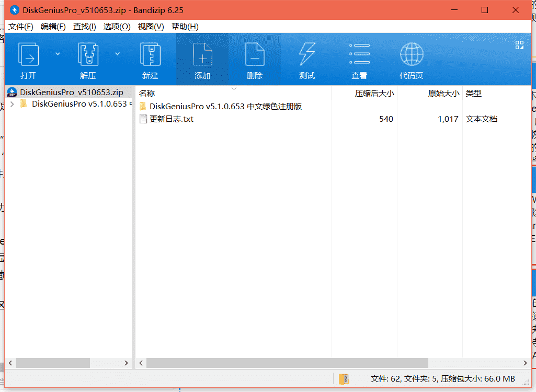Open the dropdown arrow beside 打开
Viewport: 536px width, 392px height.
(x=58, y=54)
